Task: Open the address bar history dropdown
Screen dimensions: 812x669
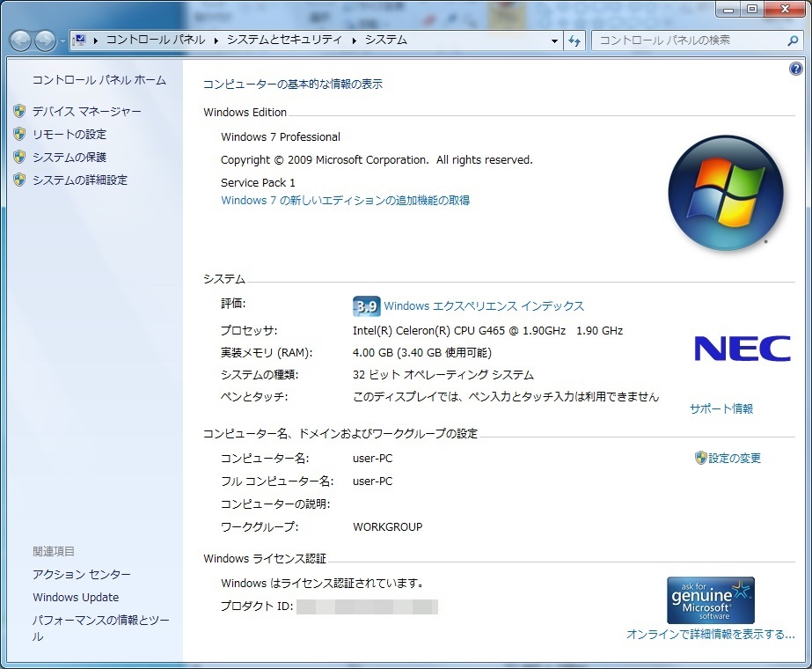Action: 554,40
